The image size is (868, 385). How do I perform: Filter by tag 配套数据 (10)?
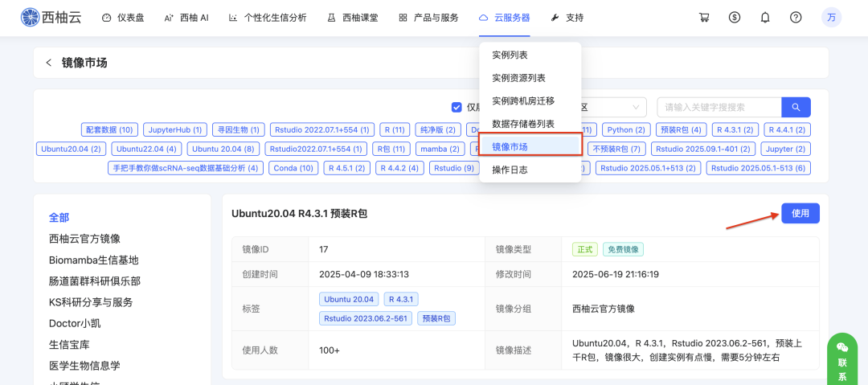pos(109,129)
